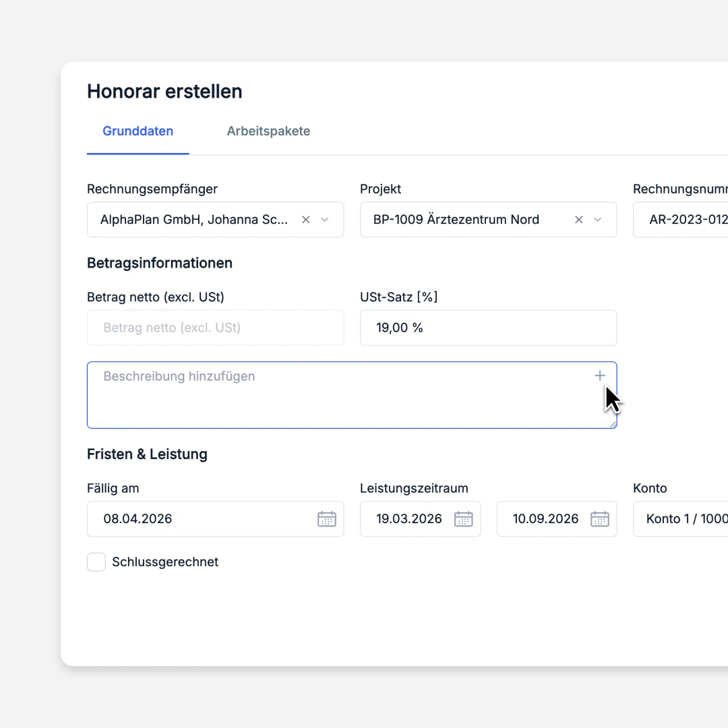Focus the Beschreibung hinzufügen text area
This screenshot has height=728, width=728.
click(352, 395)
